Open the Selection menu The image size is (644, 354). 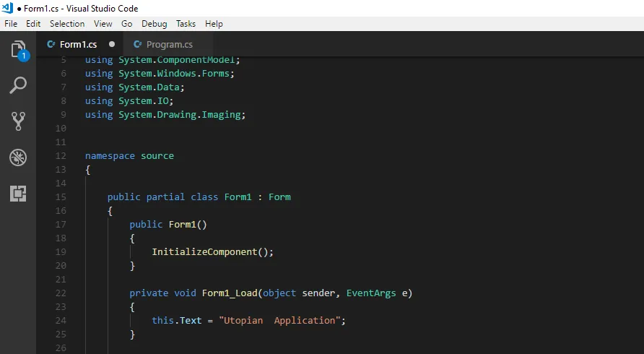67,24
